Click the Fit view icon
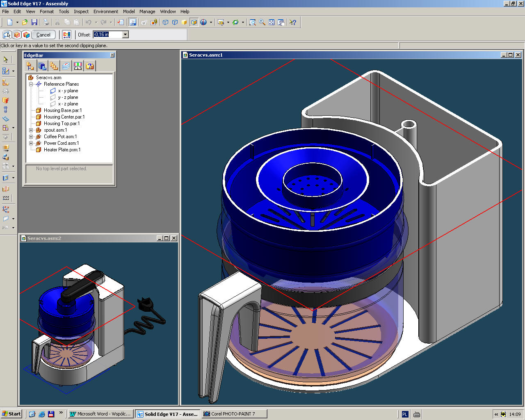This screenshot has width=525, height=420. click(x=272, y=22)
